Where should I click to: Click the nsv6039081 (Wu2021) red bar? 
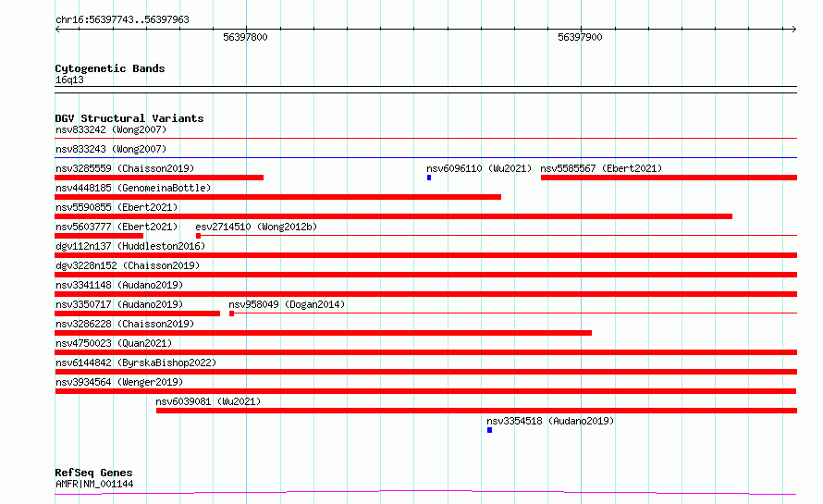point(476,411)
